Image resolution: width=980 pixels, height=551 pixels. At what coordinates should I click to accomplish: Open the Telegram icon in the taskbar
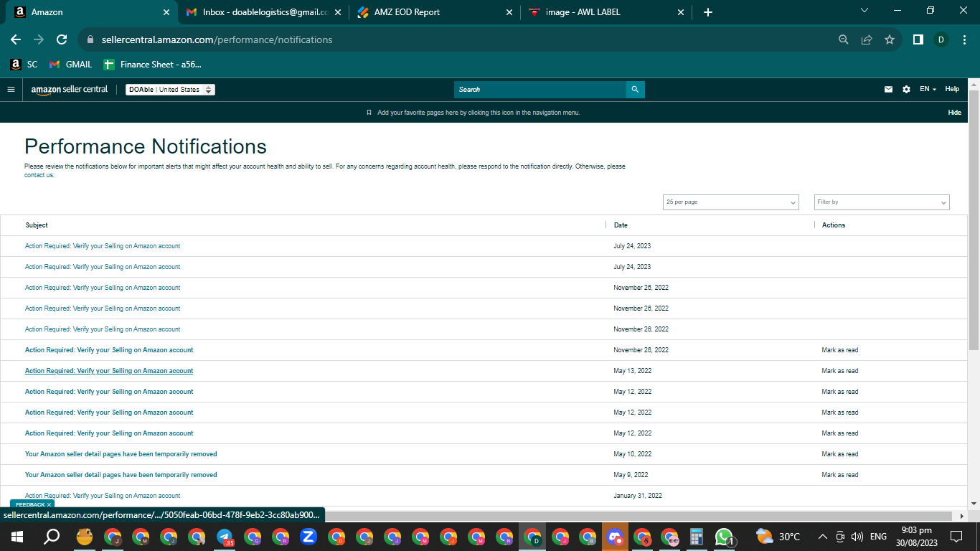click(x=225, y=537)
